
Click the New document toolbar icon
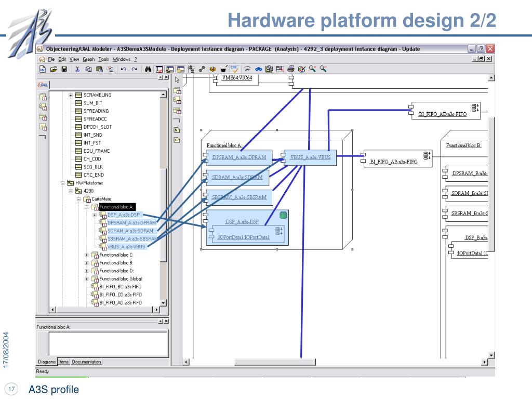pyautogui.click(x=43, y=69)
